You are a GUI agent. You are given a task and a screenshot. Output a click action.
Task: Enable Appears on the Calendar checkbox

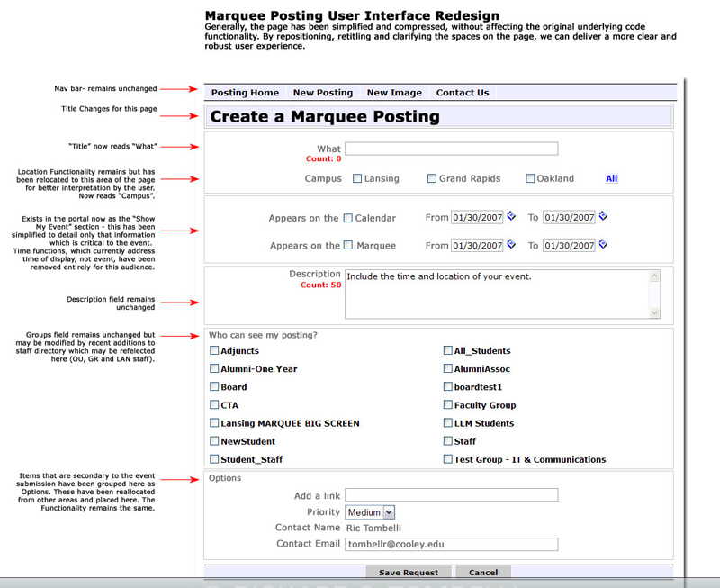click(x=348, y=218)
